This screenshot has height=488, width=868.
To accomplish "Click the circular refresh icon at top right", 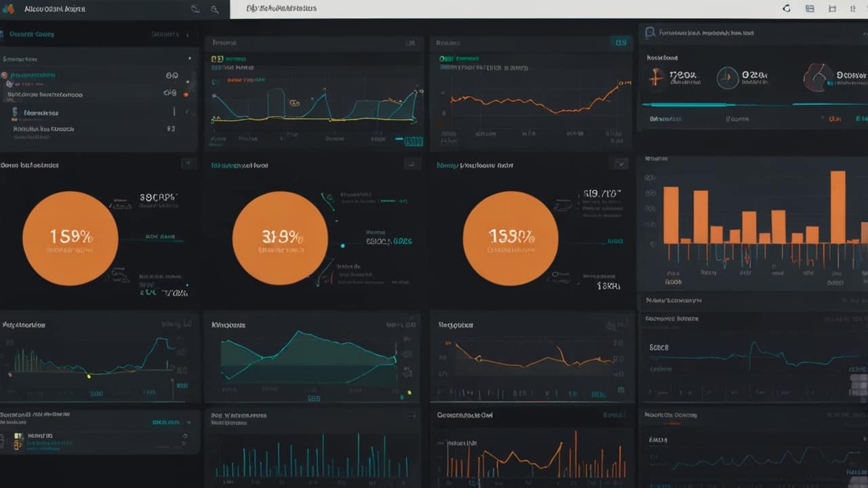I will click(x=786, y=9).
